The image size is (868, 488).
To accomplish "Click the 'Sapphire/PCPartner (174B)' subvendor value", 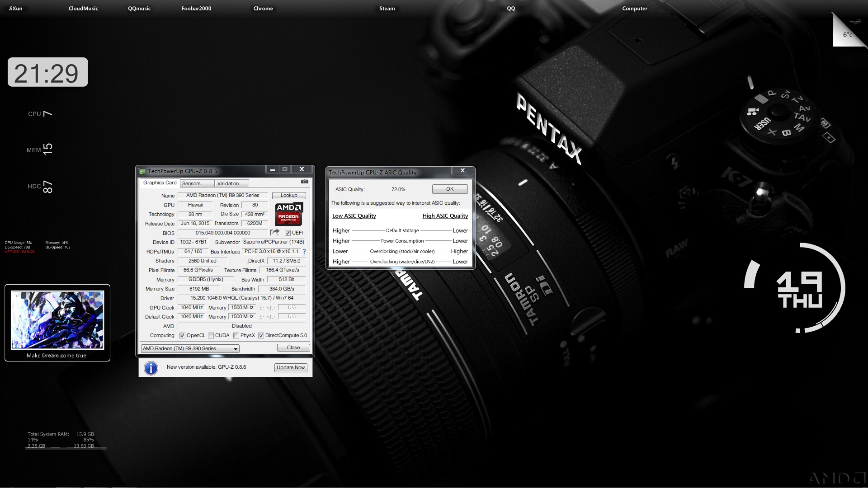I will pos(274,242).
